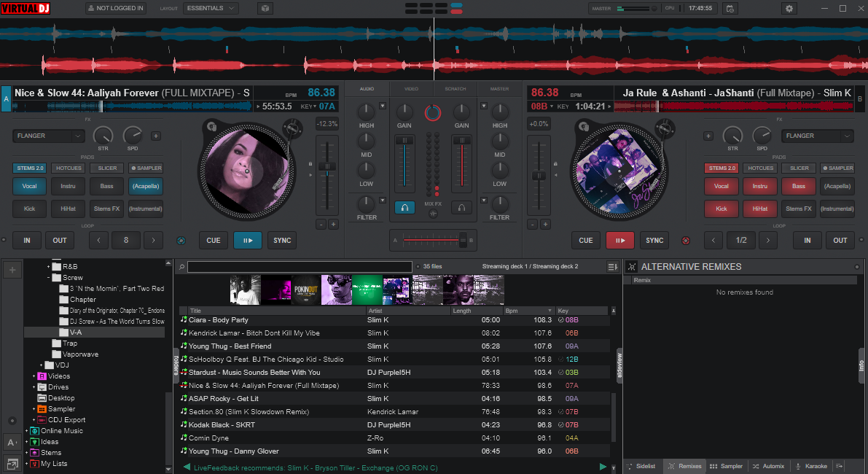Click deck B play/pause button
868x474 pixels.
620,241
